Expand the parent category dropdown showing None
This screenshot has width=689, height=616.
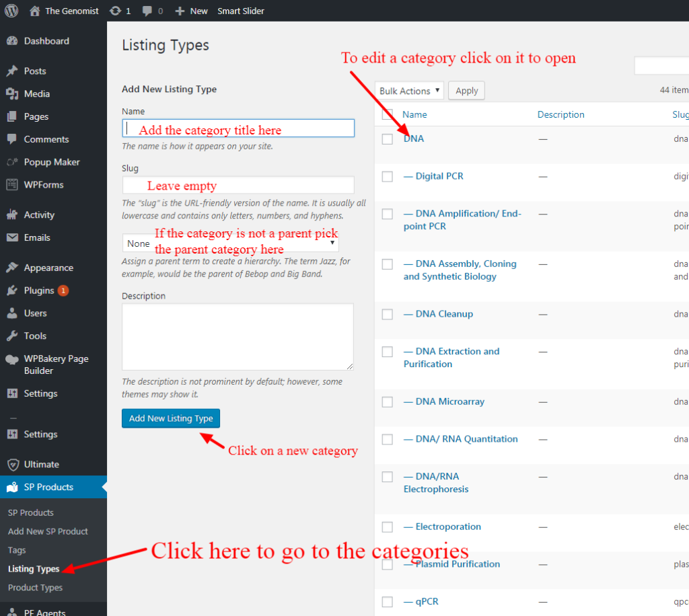click(x=230, y=243)
